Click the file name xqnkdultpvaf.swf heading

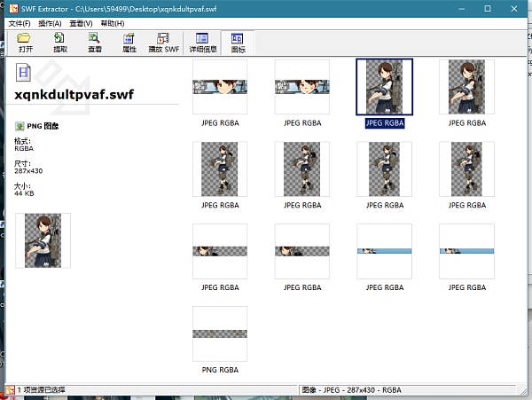point(74,94)
